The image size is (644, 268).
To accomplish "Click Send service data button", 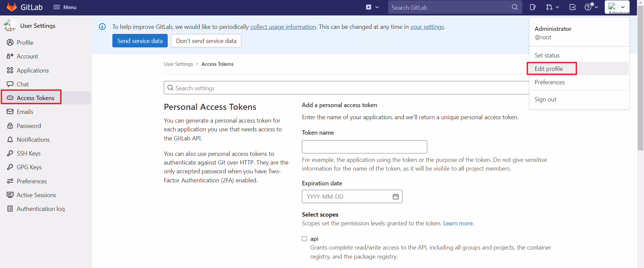I will 140,41.
